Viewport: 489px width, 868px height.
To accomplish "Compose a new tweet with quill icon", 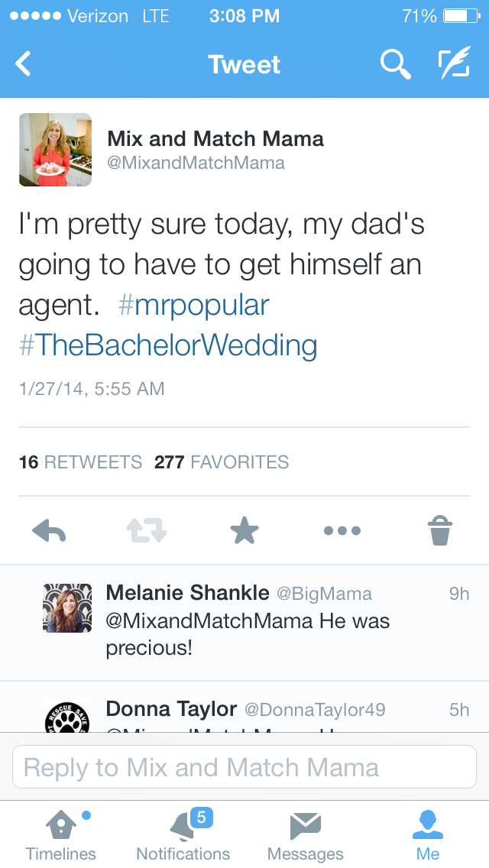I will pos(455,64).
